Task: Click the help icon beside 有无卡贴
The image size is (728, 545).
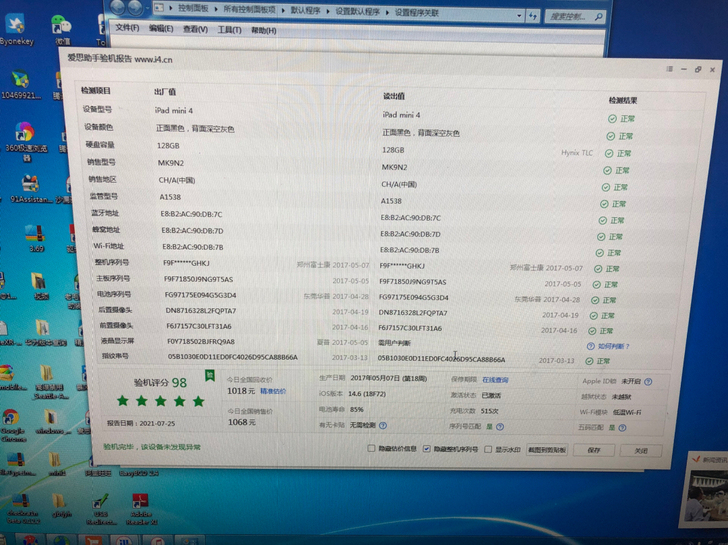Action: [x=383, y=425]
